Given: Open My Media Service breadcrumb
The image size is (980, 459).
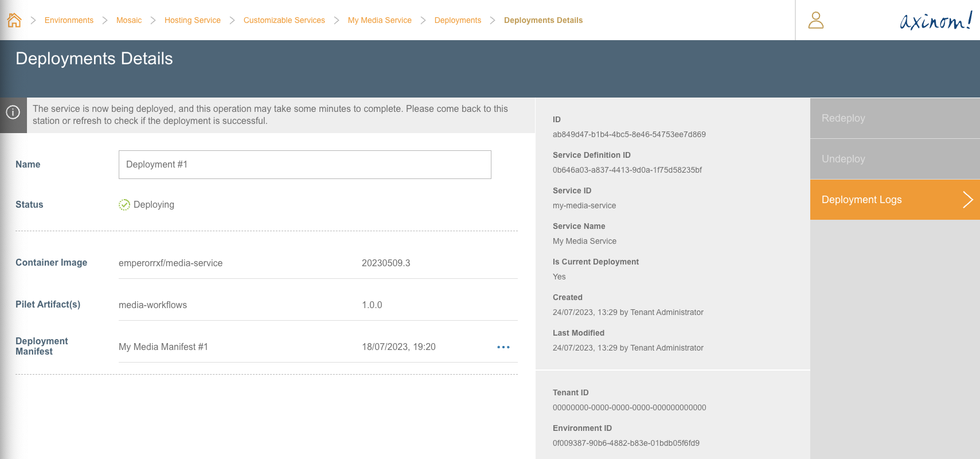Looking at the screenshot, I should point(380,21).
